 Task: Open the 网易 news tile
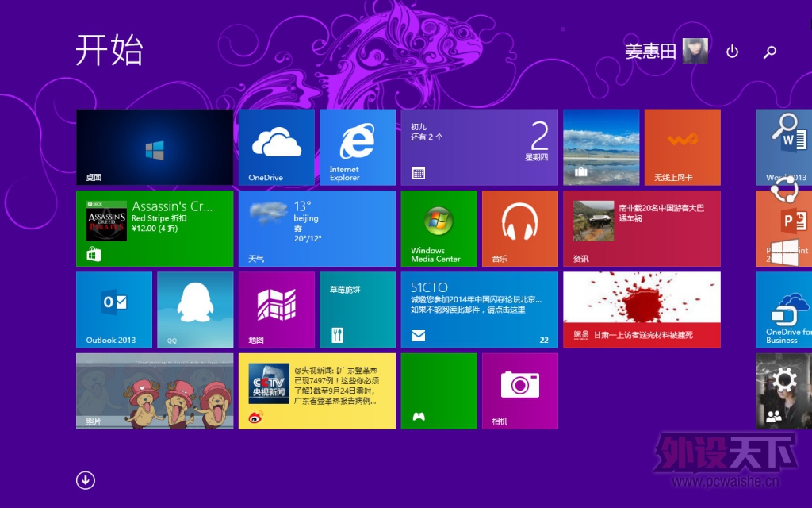pos(642,310)
